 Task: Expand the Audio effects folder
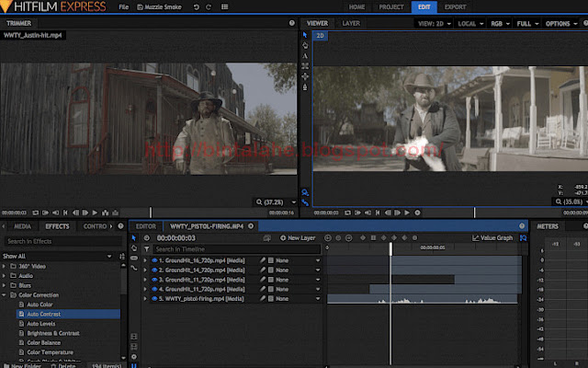[x=4, y=276]
